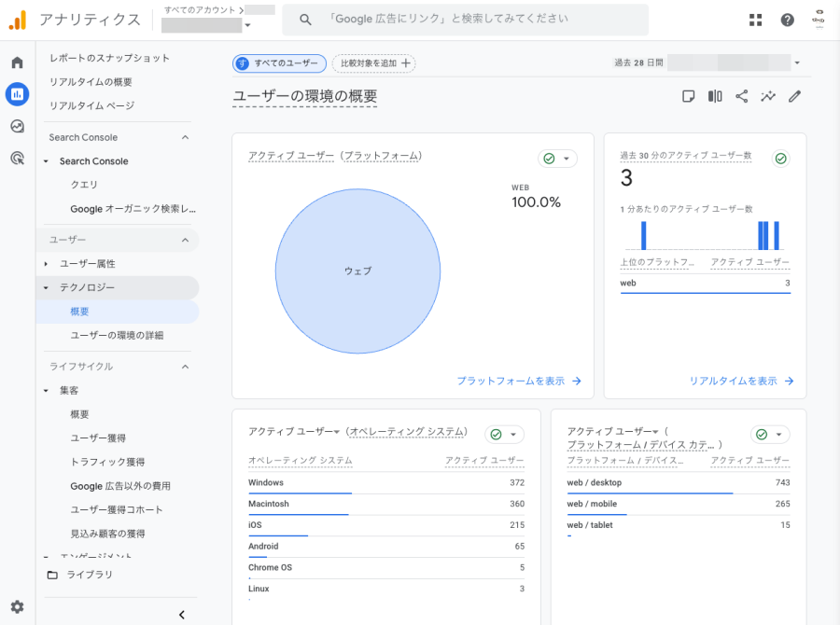840x625 pixels.
Task: Add a comparison via 比較対象を追加
Action: click(374, 63)
